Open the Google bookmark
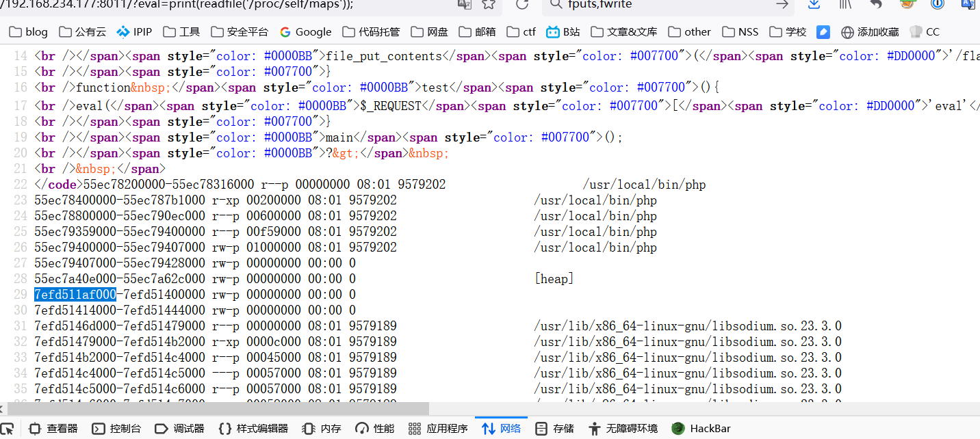Viewport: 980px width, 439px height. [306, 31]
